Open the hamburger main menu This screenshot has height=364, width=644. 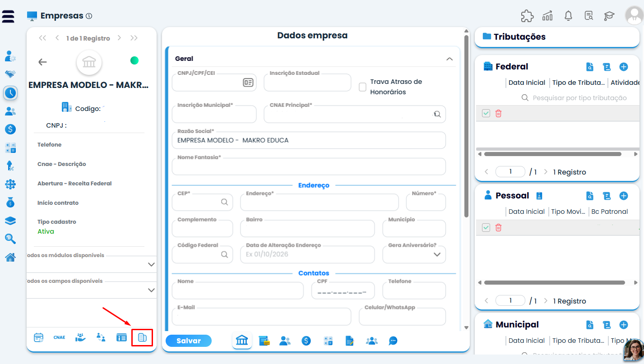(8, 16)
